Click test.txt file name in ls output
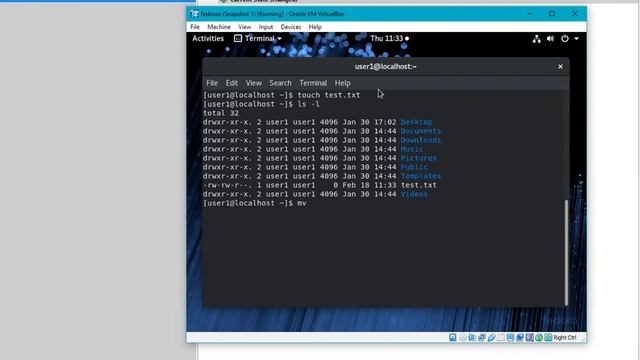640x360 pixels. click(x=419, y=185)
